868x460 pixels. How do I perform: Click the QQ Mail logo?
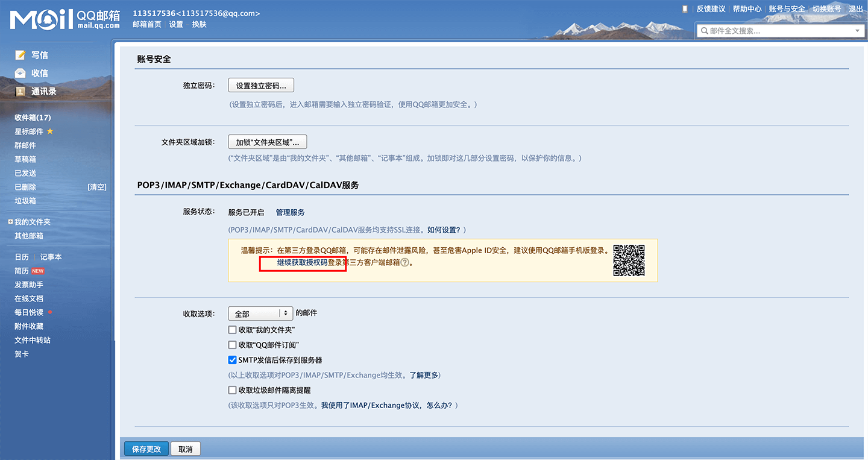[x=64, y=19]
